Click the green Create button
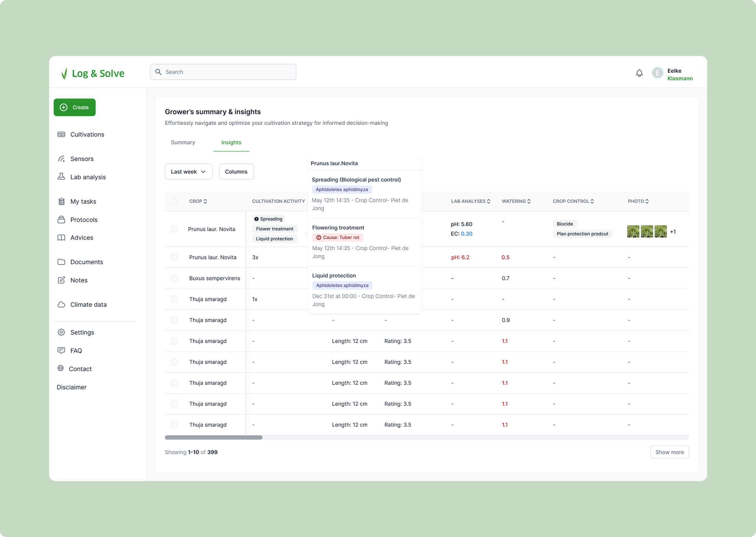The width and height of the screenshot is (756, 537). pos(75,107)
